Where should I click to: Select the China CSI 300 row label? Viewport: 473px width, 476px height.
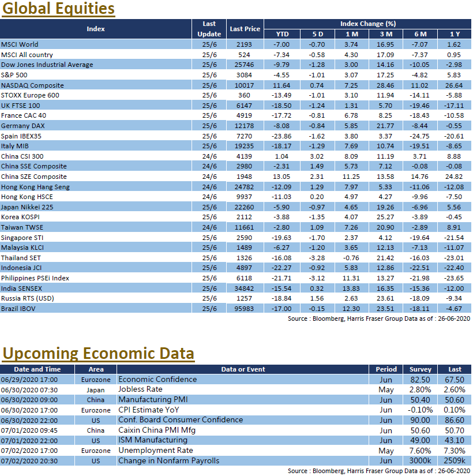[x=22, y=156]
